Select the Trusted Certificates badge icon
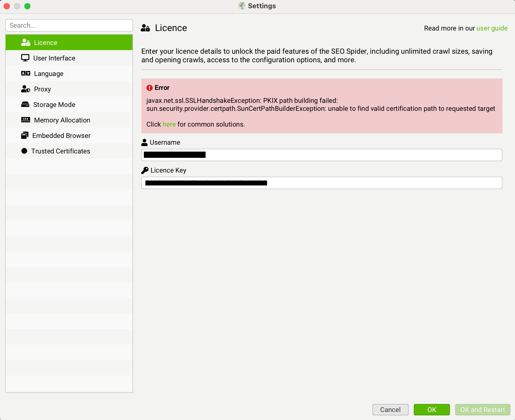 (x=24, y=151)
